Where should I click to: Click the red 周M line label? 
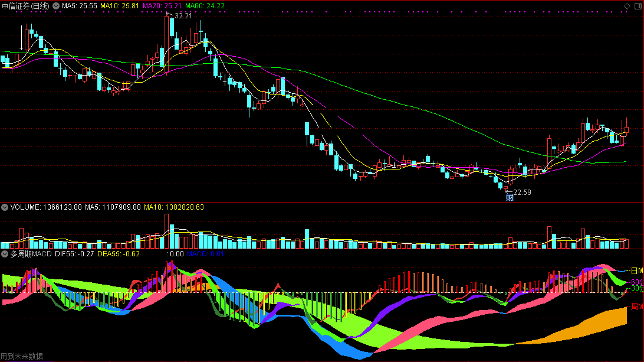click(637, 306)
